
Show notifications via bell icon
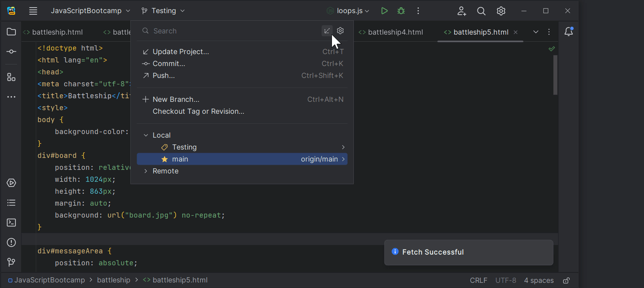(x=568, y=32)
